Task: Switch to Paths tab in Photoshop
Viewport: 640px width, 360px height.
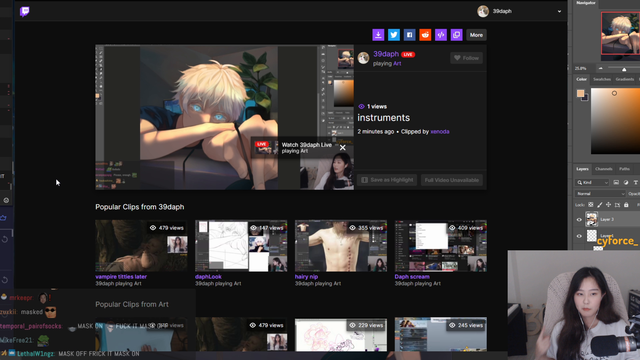Action: 624,169
